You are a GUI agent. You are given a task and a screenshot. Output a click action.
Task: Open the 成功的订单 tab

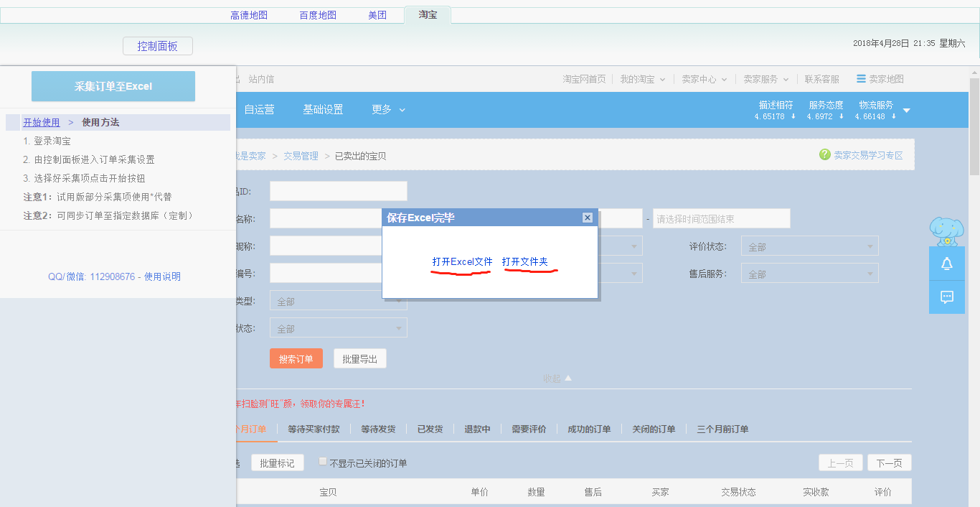[x=589, y=429]
